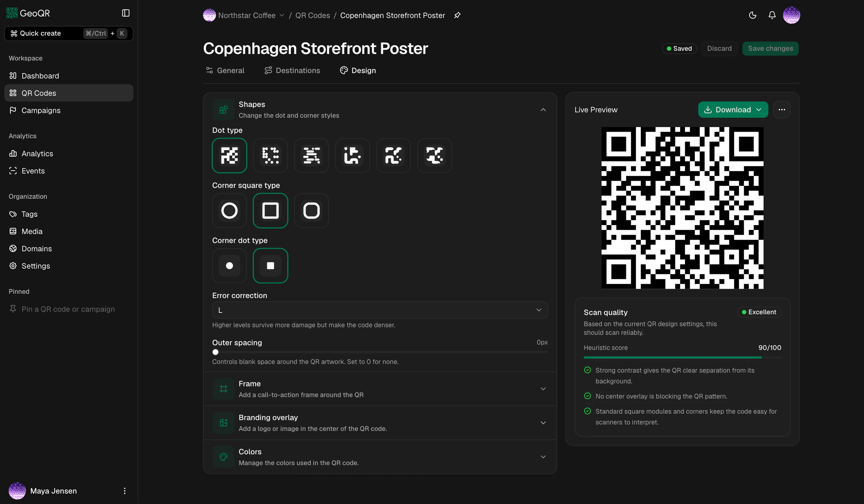Switch to the Design tab

coord(358,71)
